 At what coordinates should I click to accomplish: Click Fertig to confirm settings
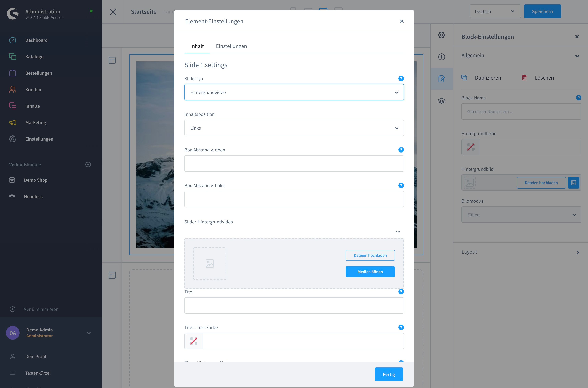click(389, 374)
